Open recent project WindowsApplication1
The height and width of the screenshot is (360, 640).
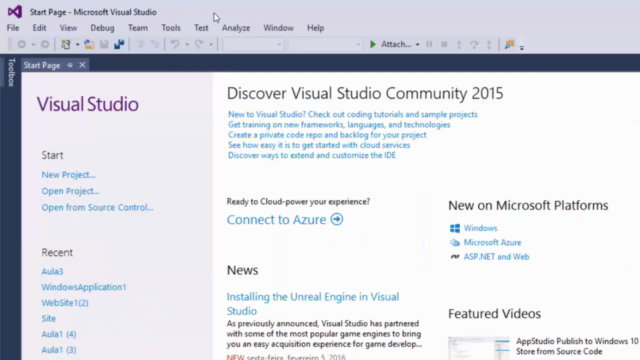[x=84, y=287]
